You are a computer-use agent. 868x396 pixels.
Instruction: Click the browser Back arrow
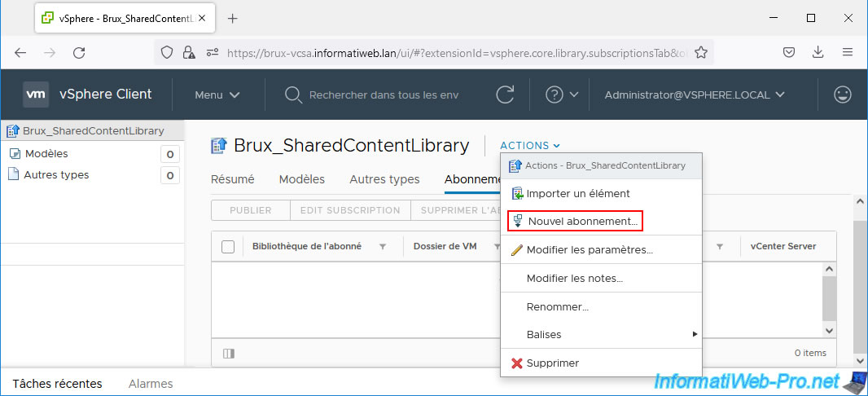(20, 53)
